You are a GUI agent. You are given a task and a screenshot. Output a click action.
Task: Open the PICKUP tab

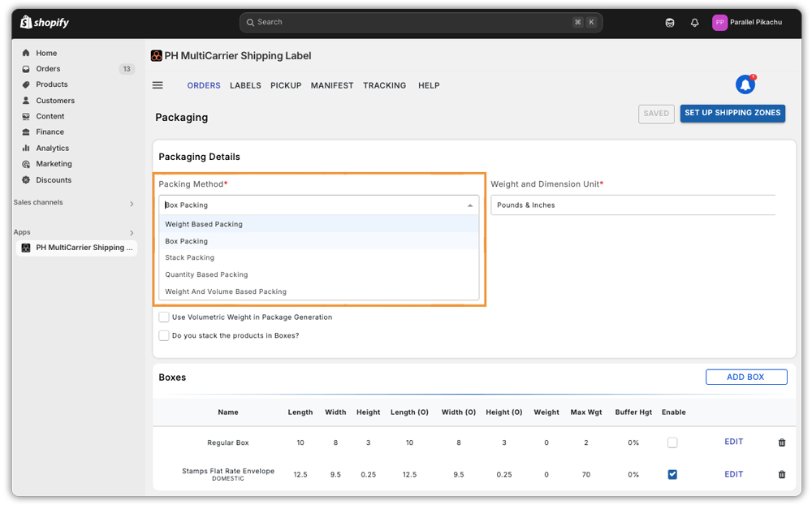(286, 85)
